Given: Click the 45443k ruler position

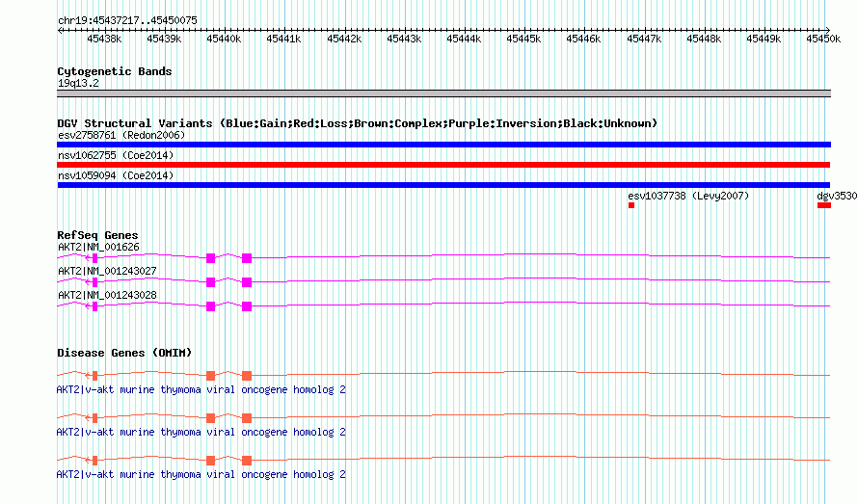Looking at the screenshot, I should point(404,39).
